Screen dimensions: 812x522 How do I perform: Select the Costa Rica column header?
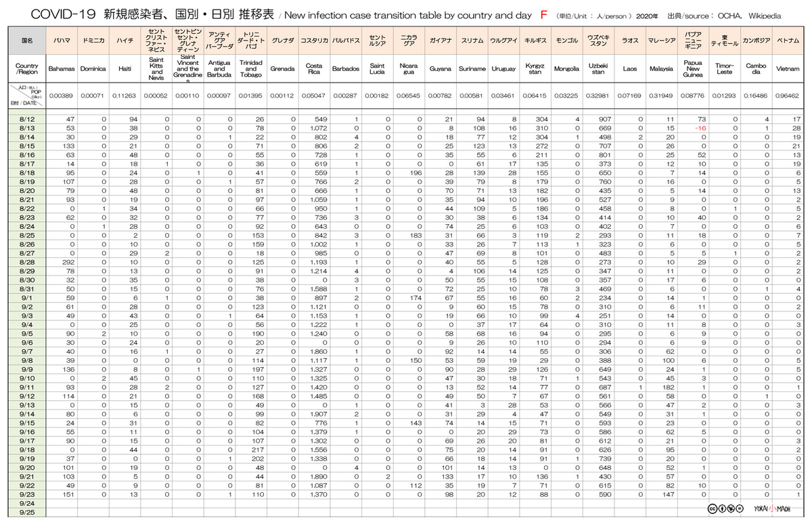314,69
